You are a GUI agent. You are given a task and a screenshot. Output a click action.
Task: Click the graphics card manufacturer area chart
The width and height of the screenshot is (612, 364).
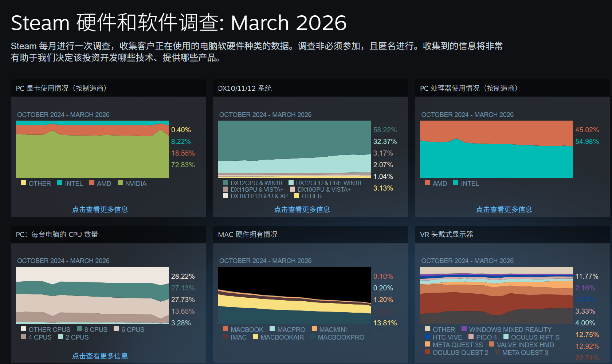click(x=93, y=149)
